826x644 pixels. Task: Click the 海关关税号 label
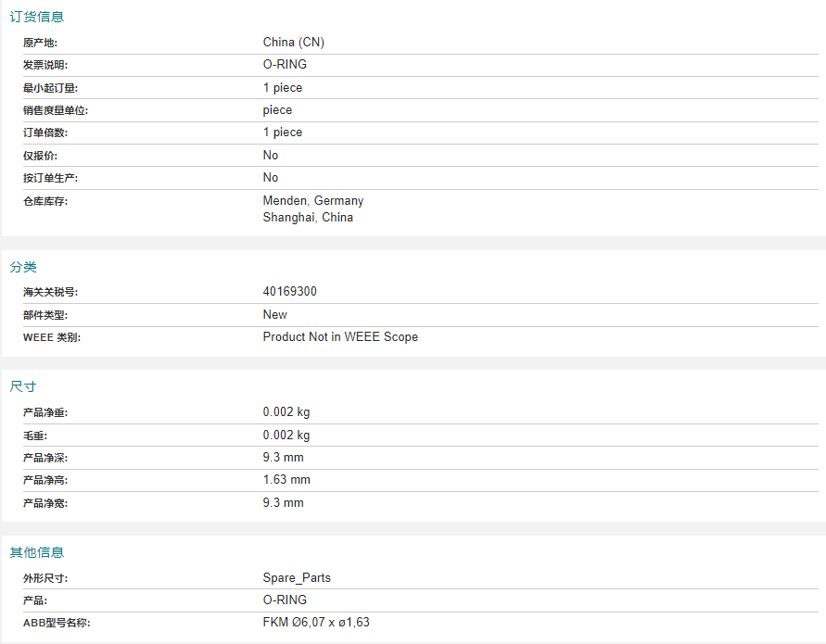[50, 292]
